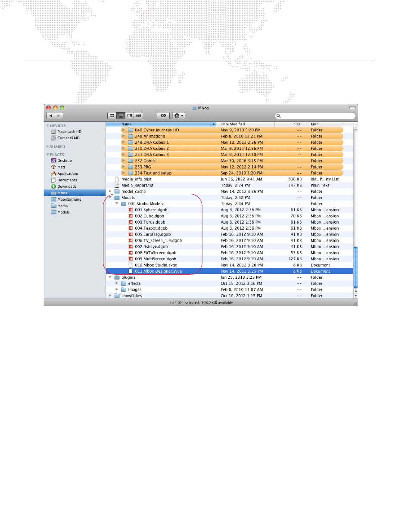The image size is (411, 532).
Task: Sort by the Name column header
Action: tap(162, 124)
